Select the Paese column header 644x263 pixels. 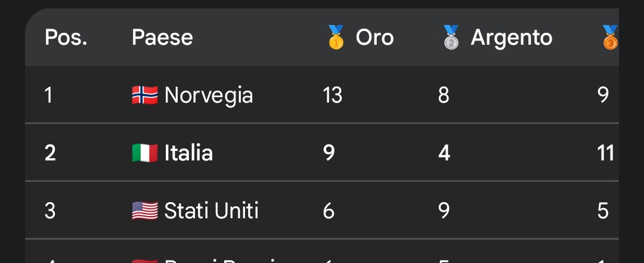tap(162, 38)
